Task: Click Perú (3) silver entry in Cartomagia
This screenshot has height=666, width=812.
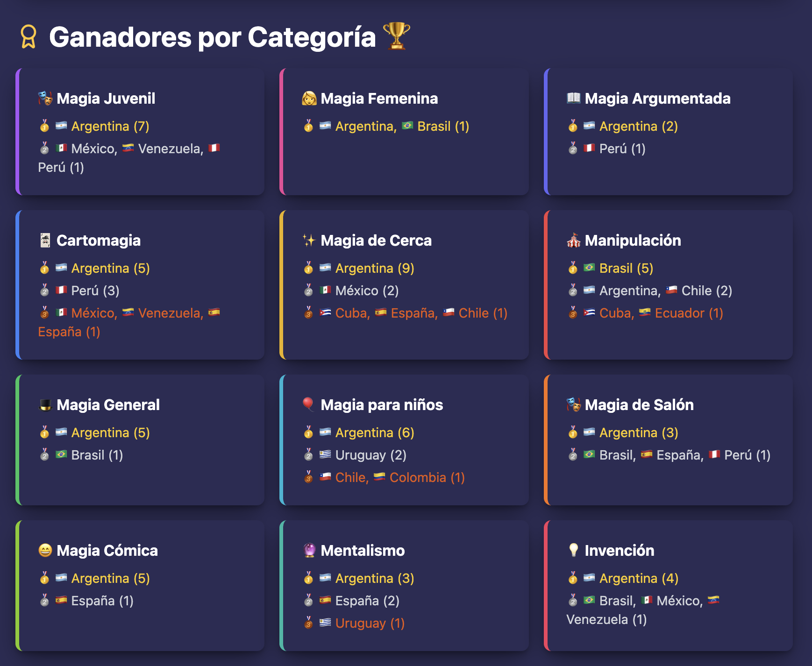Action: pyautogui.click(x=95, y=290)
